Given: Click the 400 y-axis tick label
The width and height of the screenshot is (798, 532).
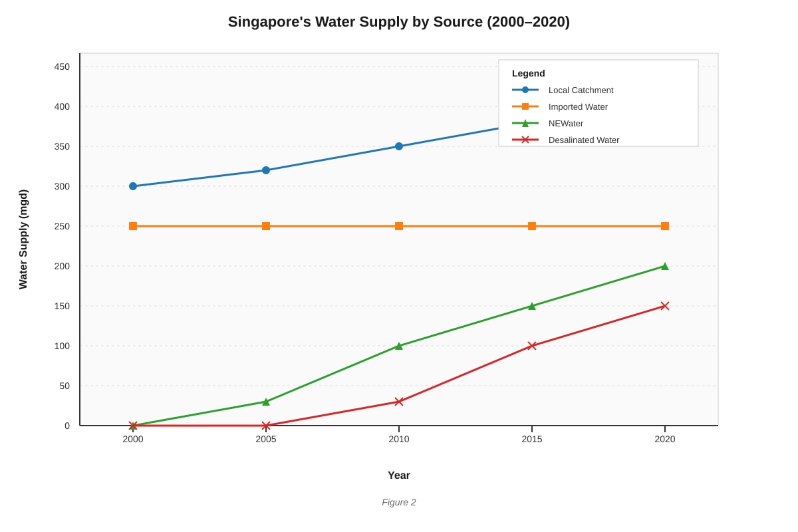Looking at the screenshot, I should tap(62, 106).
